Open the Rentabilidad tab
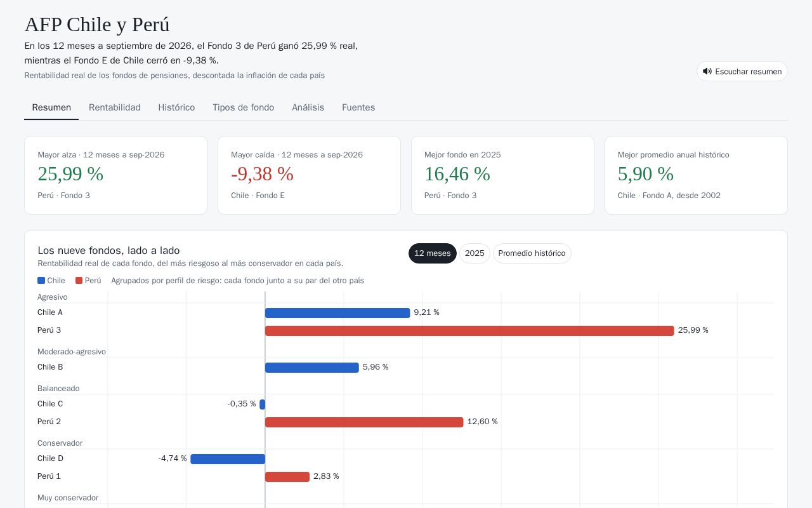This screenshot has height=508, width=812. [115, 107]
